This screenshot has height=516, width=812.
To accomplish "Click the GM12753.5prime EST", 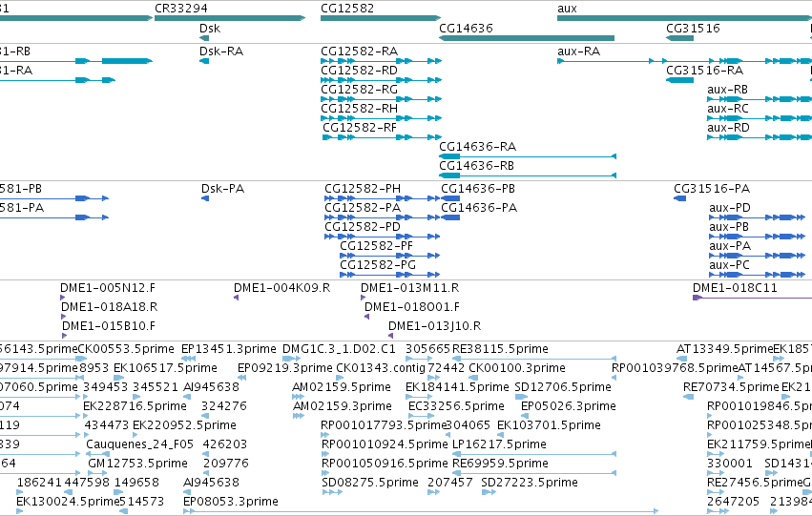I will click(97, 474).
